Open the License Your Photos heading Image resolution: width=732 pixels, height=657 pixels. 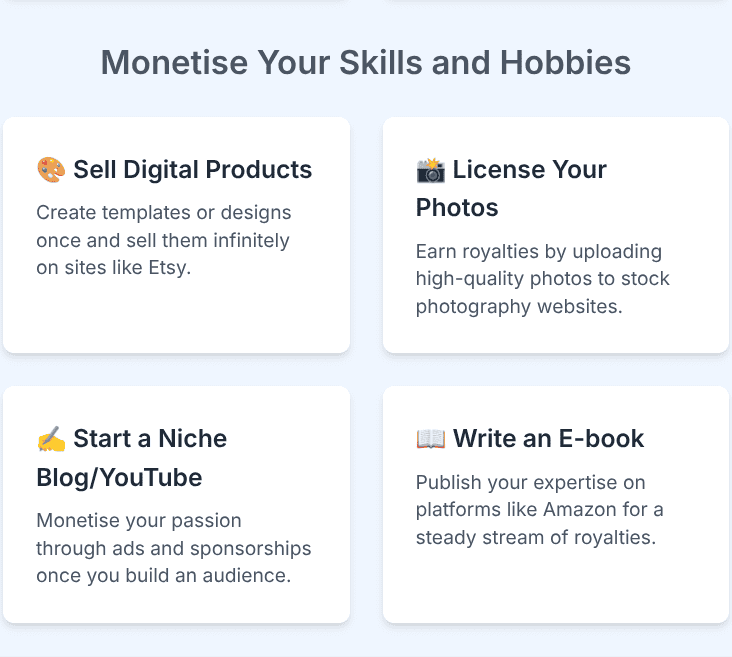(x=511, y=188)
